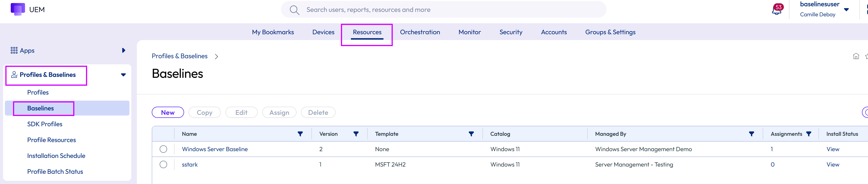Click the UEM logo icon
The image size is (868, 184).
pyautogui.click(x=18, y=9)
